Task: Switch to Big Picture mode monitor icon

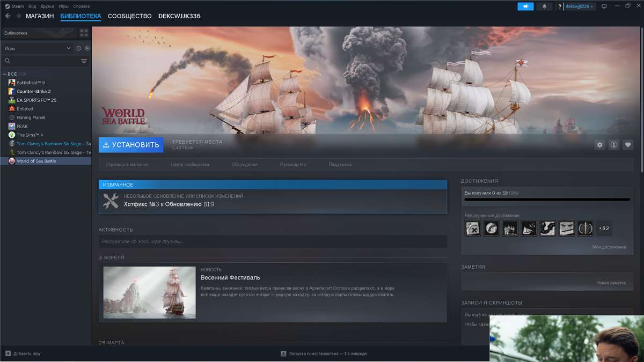Action: pos(604,6)
